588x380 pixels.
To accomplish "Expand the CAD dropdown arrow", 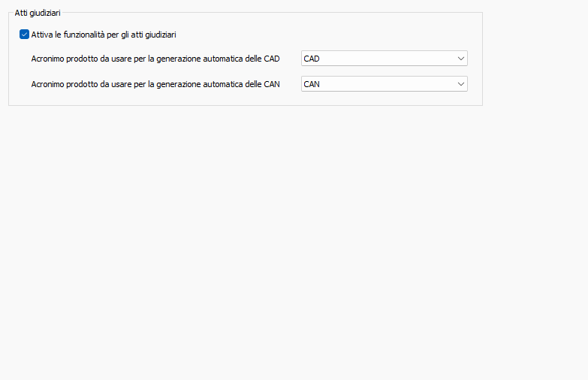I will [x=461, y=59].
